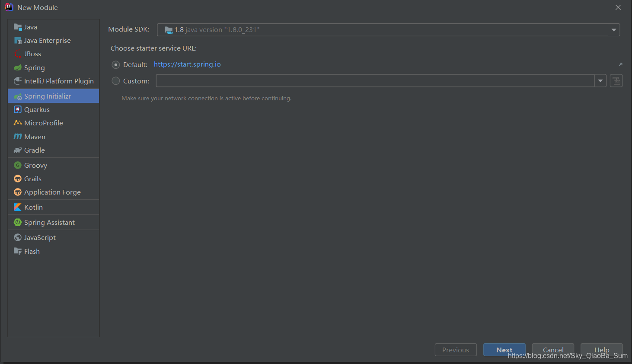The image size is (632, 364).
Task: Choose IntelliJ Platform Plugin icon
Action: pos(18,81)
